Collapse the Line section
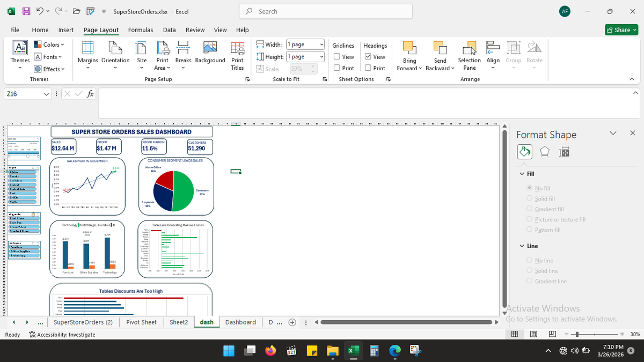The height and width of the screenshot is (362, 644). point(522,246)
